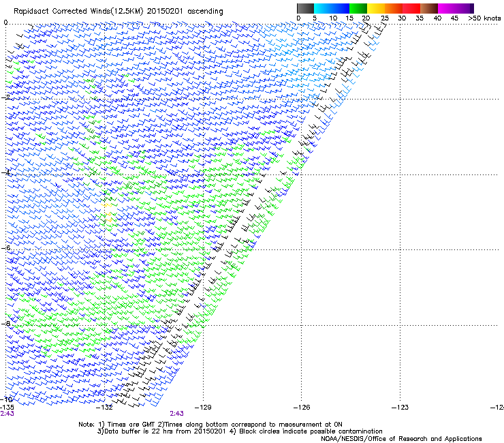The width and height of the screenshot is (504, 443).
Task: Click the purple '2:43' time near -129
Action: coord(177,414)
